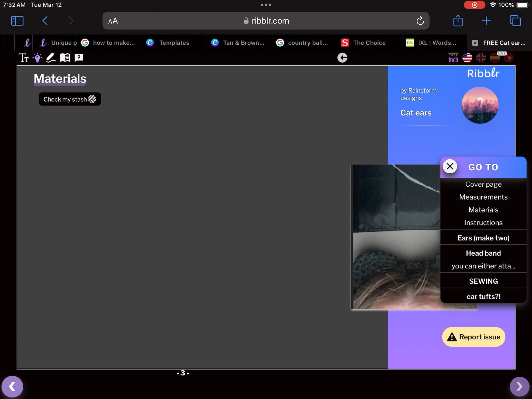Toggle the inch measurement unit
The width and height of the screenshot is (532, 399).
pyautogui.click(x=453, y=58)
